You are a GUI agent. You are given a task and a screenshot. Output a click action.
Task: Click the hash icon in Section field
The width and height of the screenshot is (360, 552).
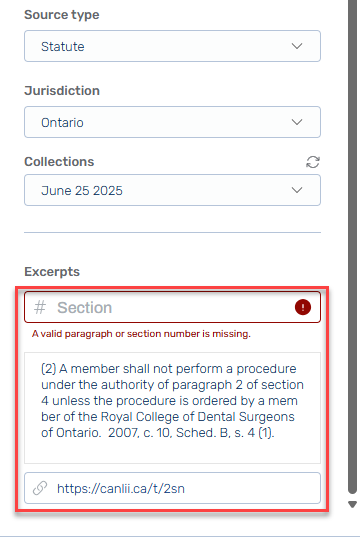coord(40,307)
